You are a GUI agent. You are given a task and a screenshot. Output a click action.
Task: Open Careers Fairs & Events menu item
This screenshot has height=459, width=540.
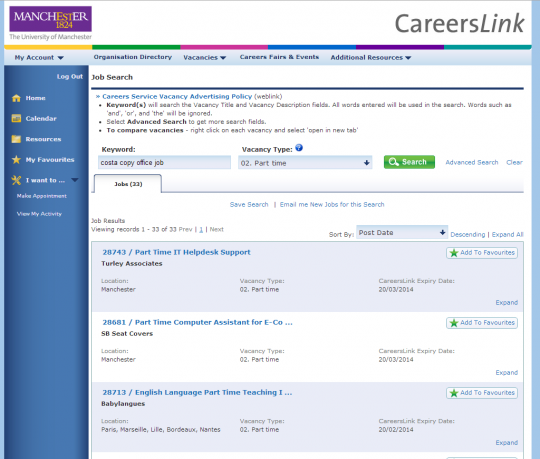[x=279, y=57]
